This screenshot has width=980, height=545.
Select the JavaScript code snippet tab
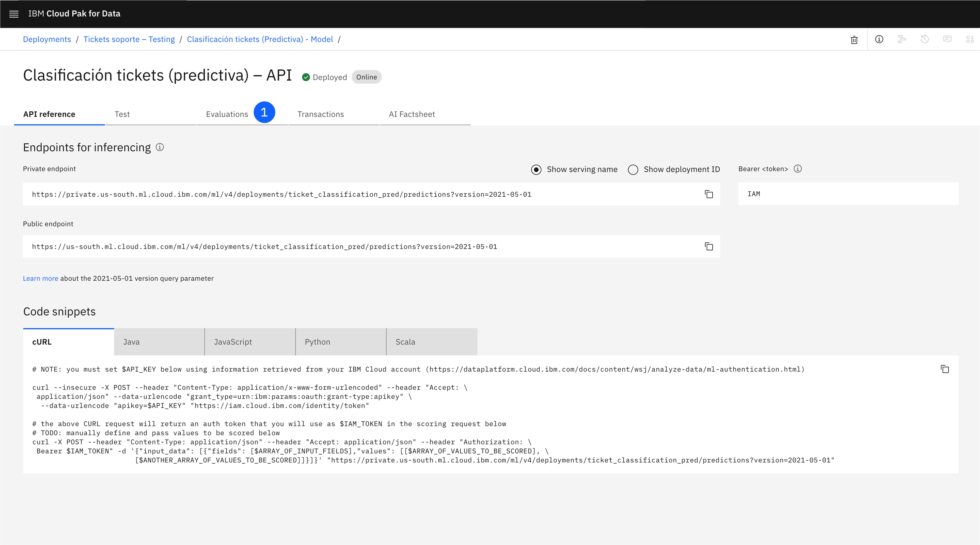250,342
